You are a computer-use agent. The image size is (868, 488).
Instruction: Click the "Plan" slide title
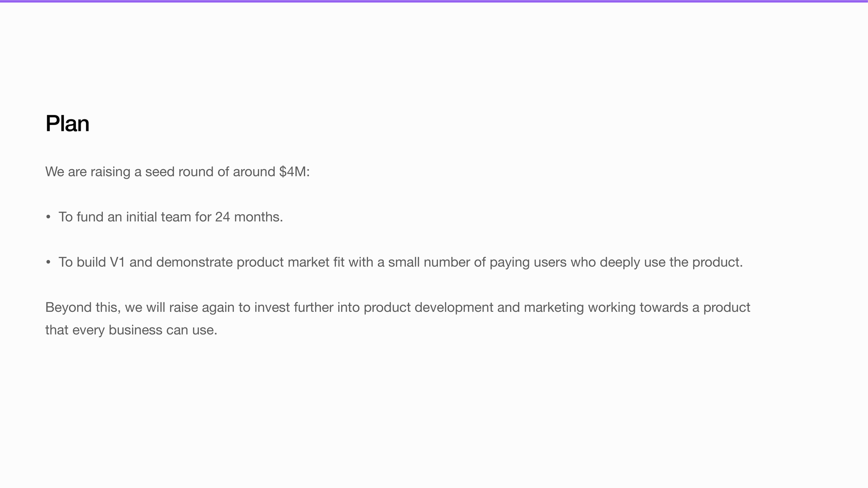click(x=67, y=124)
